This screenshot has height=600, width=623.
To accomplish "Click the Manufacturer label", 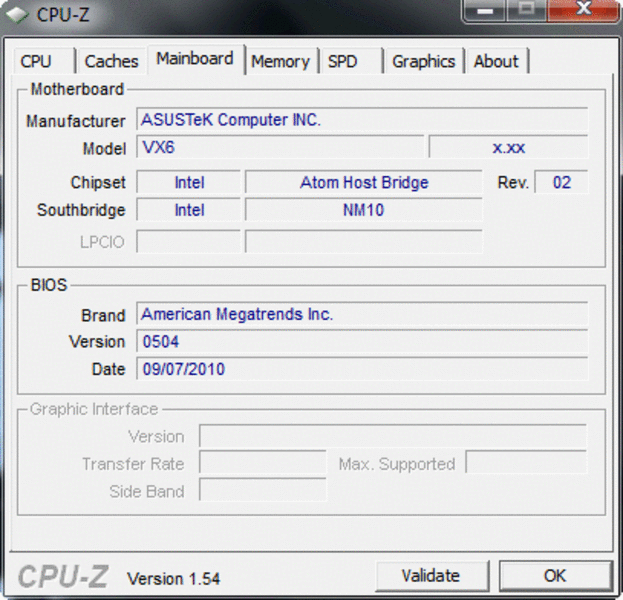I will pos(76,121).
